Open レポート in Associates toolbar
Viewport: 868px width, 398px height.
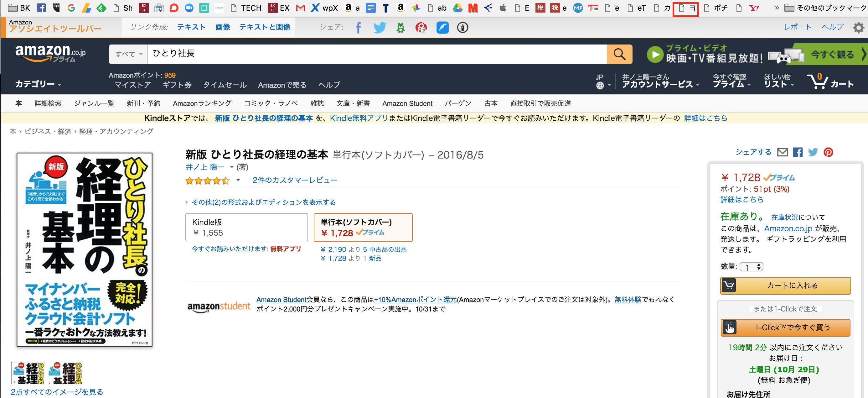click(797, 27)
